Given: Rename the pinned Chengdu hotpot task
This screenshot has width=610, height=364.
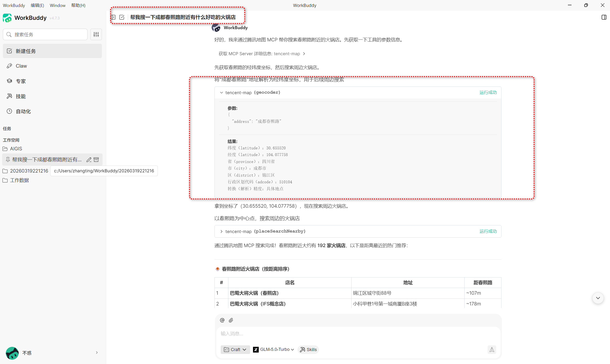Looking at the screenshot, I should pos(89,160).
